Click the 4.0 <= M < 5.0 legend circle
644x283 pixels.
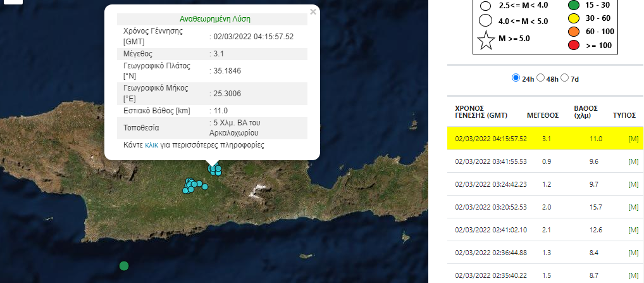[x=486, y=20]
